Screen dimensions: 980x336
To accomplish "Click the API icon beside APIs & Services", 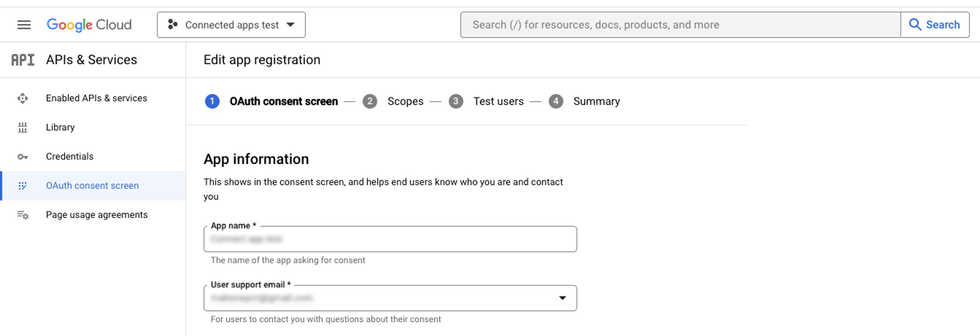I will (23, 60).
